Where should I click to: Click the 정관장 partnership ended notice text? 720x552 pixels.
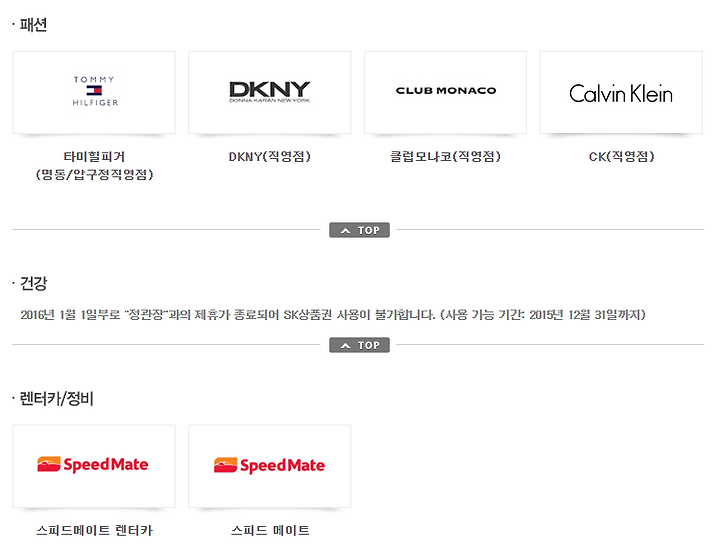333,315
